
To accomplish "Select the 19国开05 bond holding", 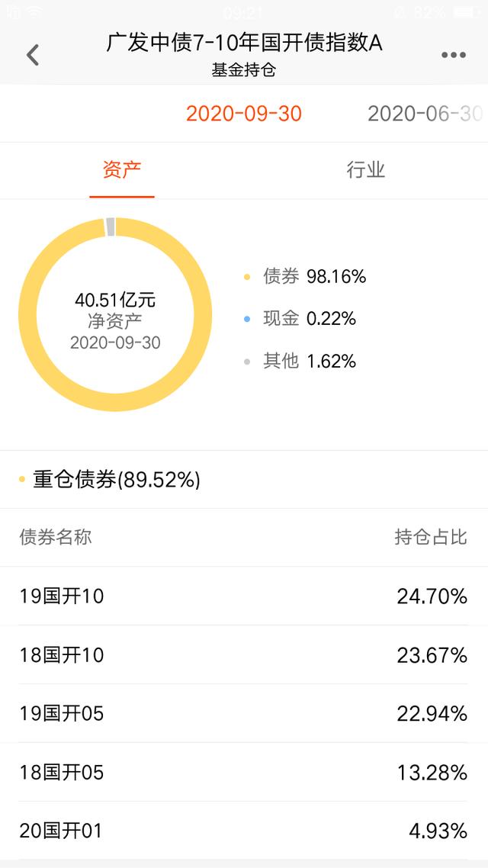I will 244,713.
